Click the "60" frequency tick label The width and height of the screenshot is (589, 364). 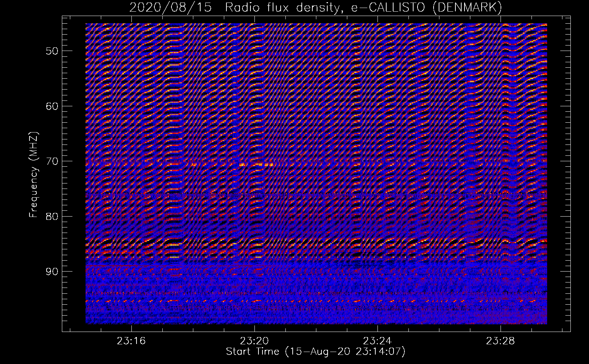point(52,106)
